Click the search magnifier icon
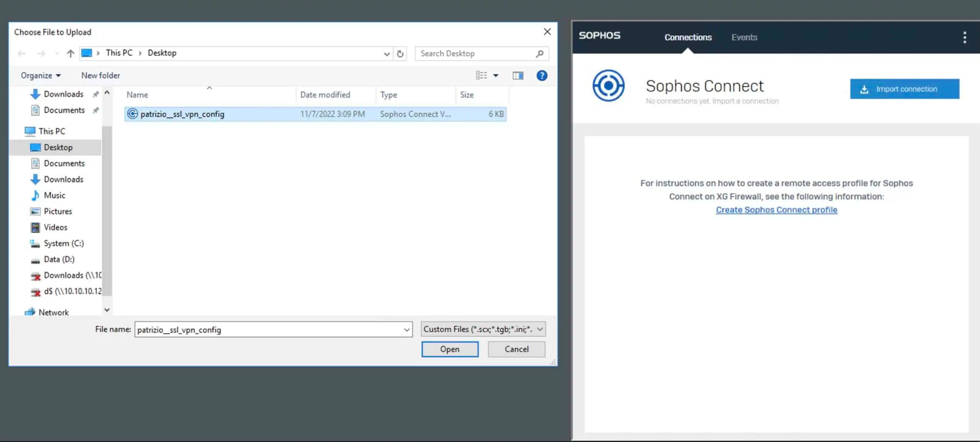Screen dimensions: 980x442 (540, 53)
